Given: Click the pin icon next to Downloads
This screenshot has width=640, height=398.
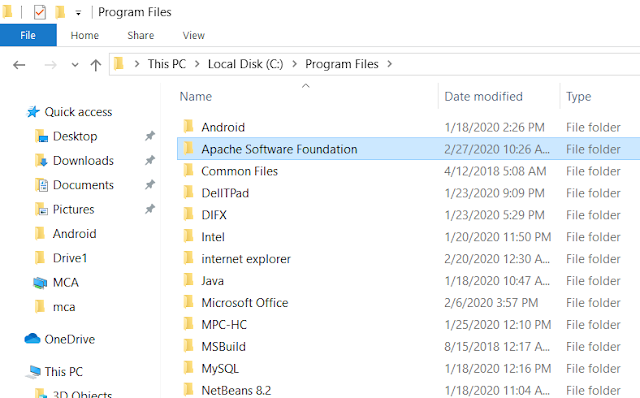Looking at the screenshot, I should click(150, 160).
